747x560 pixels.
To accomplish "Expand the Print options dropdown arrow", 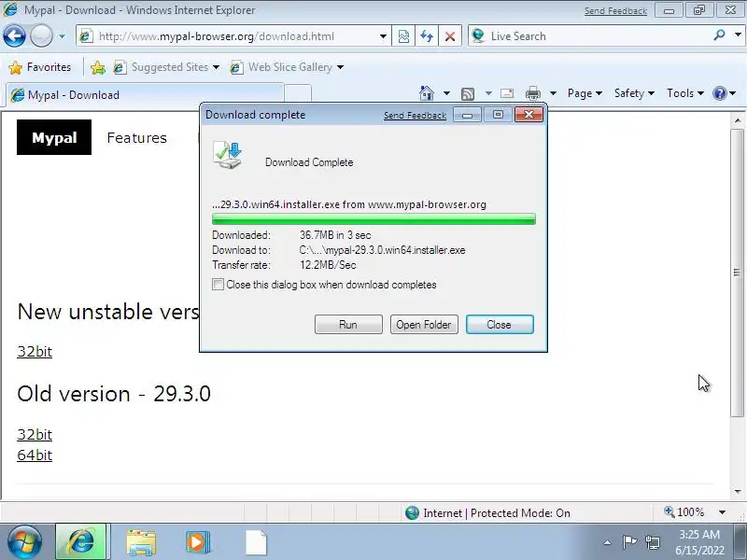I will click(x=553, y=93).
